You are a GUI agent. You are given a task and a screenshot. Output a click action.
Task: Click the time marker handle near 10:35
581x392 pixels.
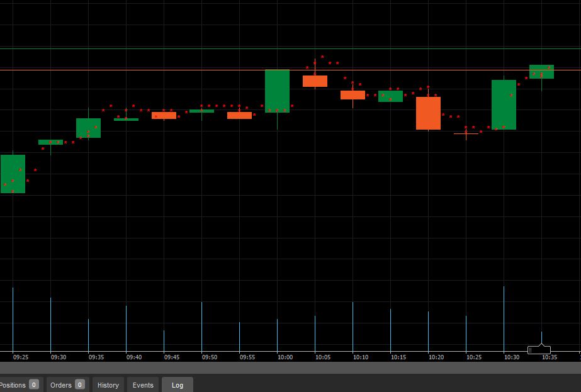click(539, 349)
